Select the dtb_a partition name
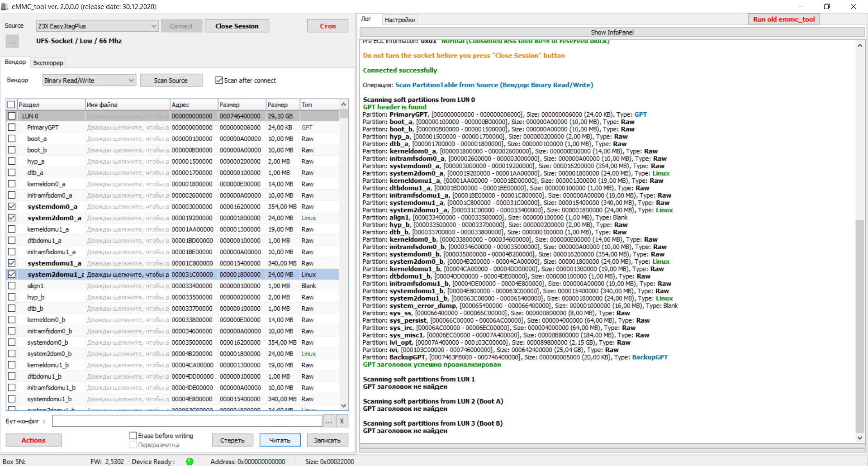The width and height of the screenshot is (868, 466). (x=35, y=172)
